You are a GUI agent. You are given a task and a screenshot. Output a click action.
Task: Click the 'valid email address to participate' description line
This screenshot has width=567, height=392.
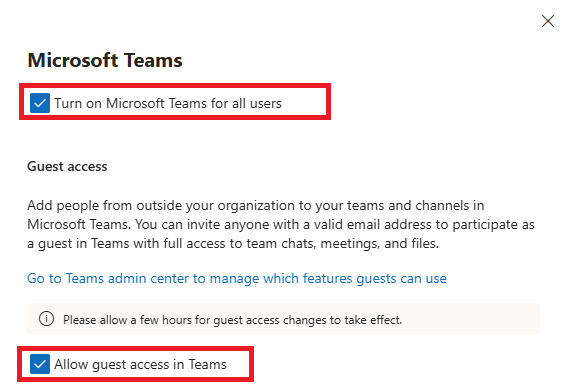(x=281, y=225)
